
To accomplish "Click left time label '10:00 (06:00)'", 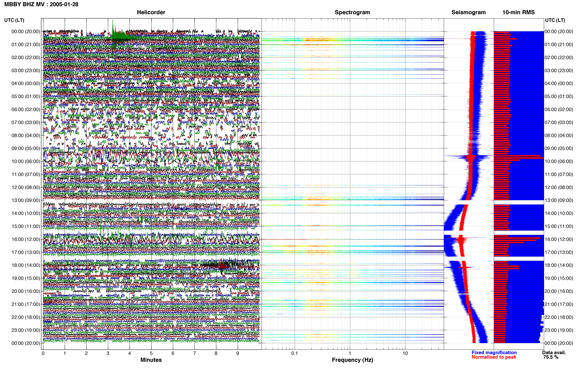I will point(26,161).
